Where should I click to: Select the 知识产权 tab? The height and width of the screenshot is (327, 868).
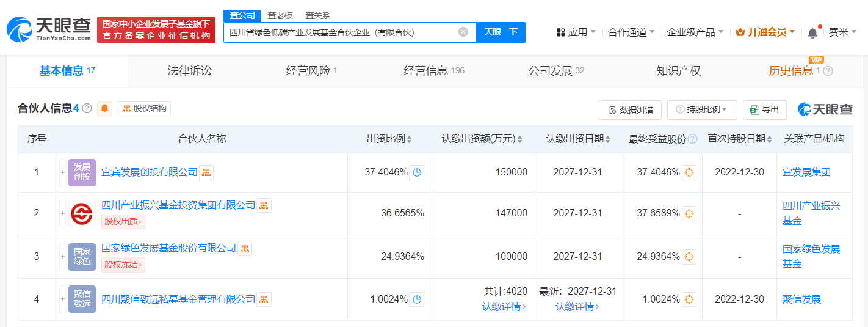pos(678,71)
